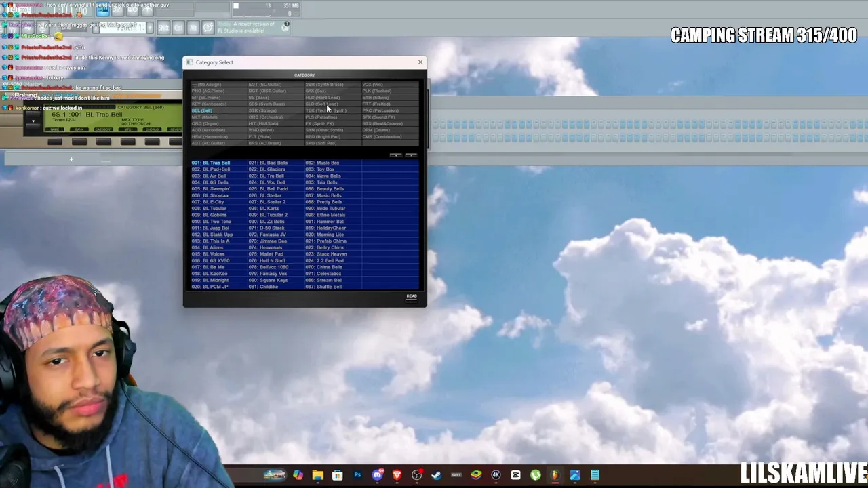
Task: Open uTorrent from the taskbar
Action: 535,475
